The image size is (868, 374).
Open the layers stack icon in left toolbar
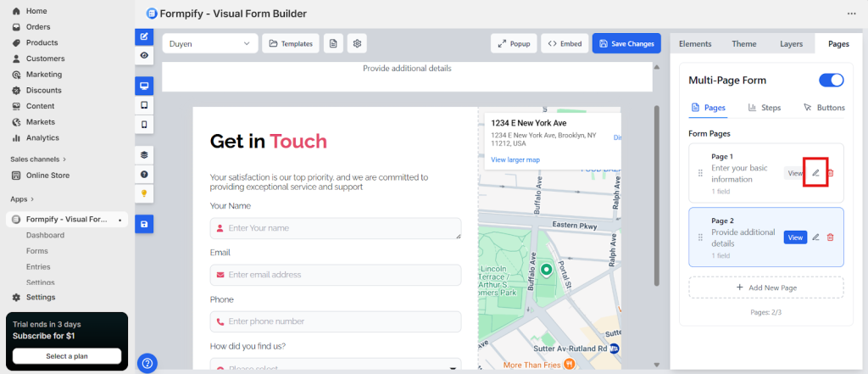pos(144,155)
